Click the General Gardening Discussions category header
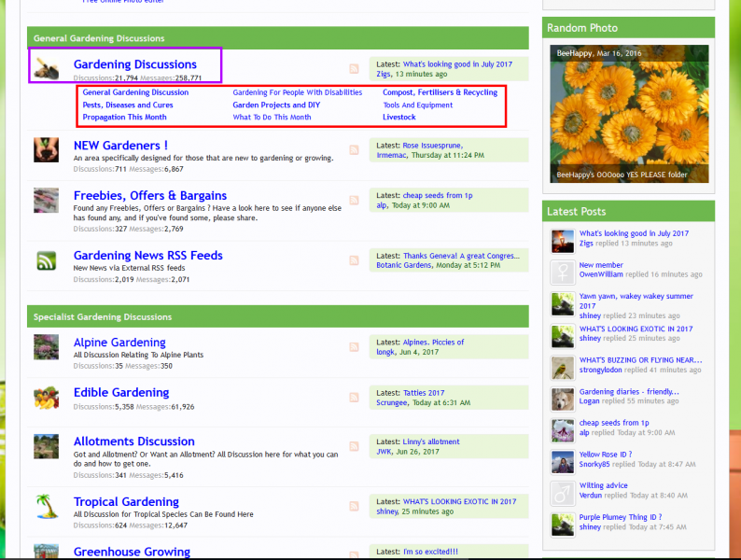Screen dimensions: 741x560 99,38
